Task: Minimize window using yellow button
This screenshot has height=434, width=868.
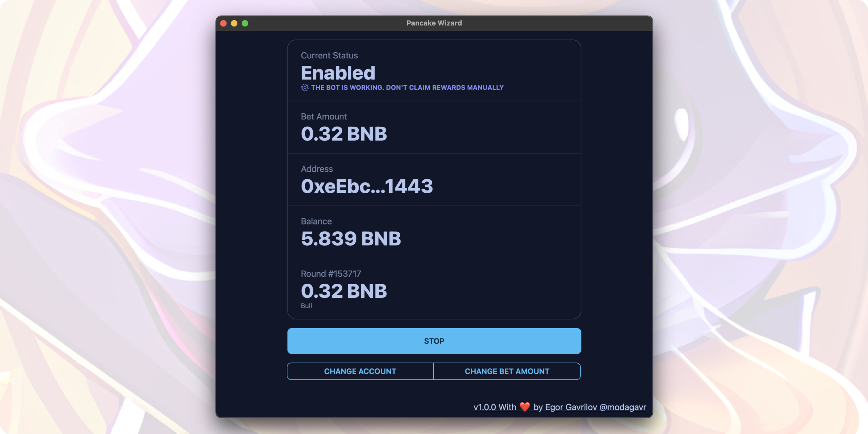Action: 234,23
